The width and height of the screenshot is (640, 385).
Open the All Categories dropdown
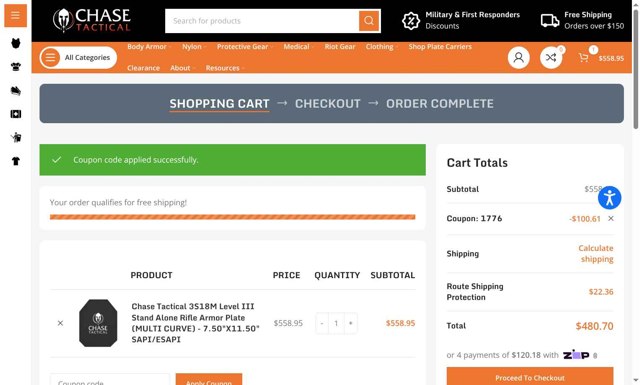point(78,58)
